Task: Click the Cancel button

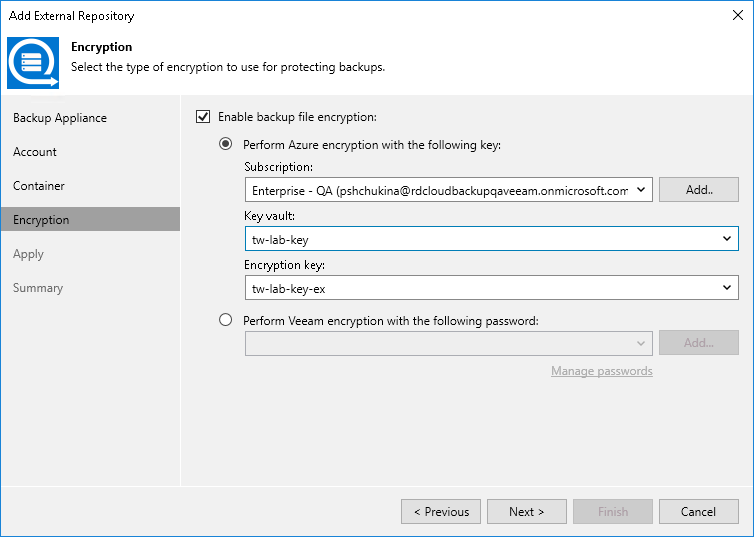Action: (x=699, y=512)
